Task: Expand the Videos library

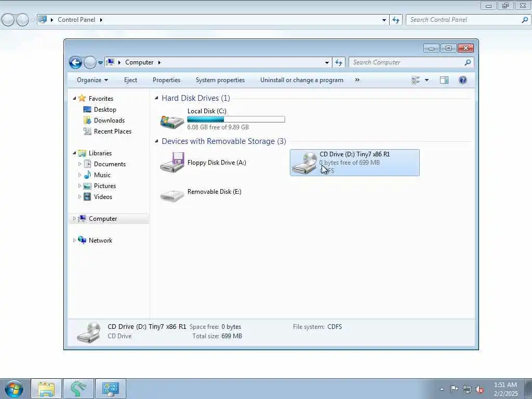Action: coord(79,197)
